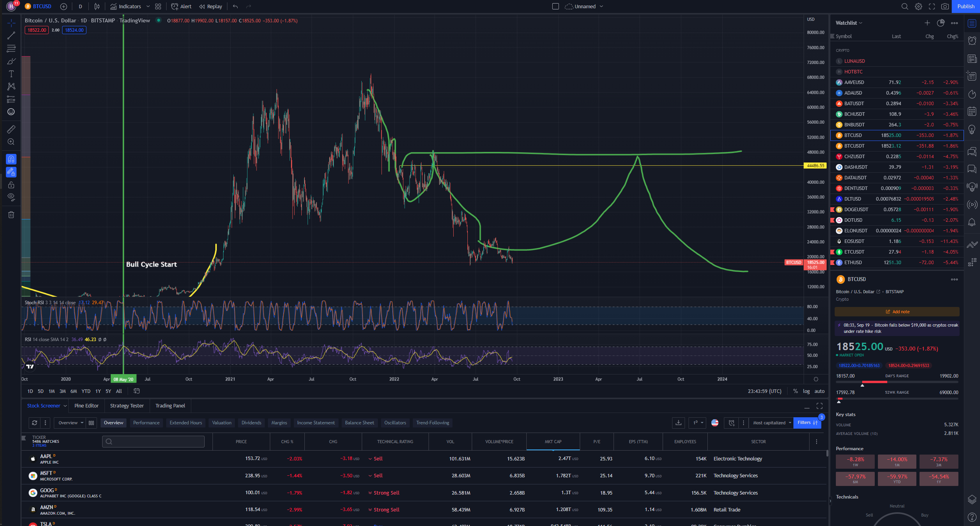Toggle log scale on price axis

pos(806,391)
